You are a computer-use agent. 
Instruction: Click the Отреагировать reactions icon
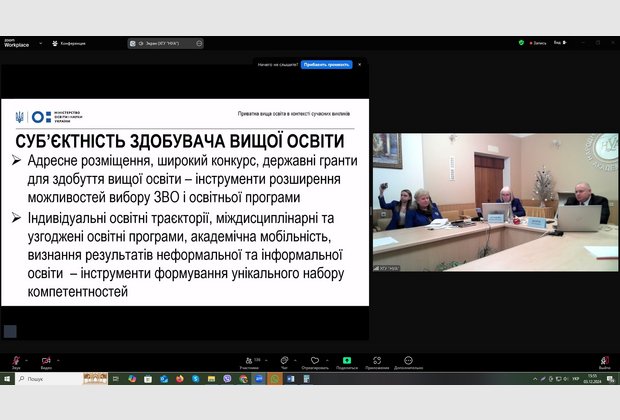pyautogui.click(x=314, y=360)
